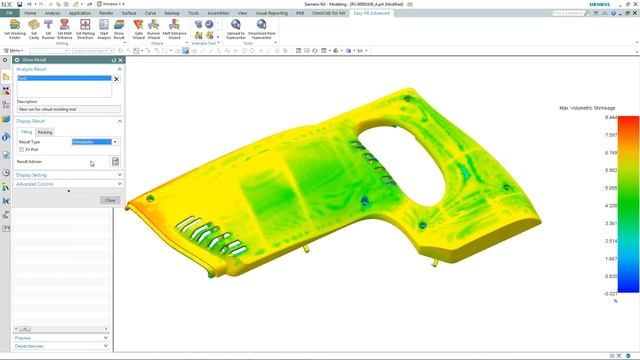The image size is (640, 360).
Task: Open the File menu tab
Action: coord(9,13)
